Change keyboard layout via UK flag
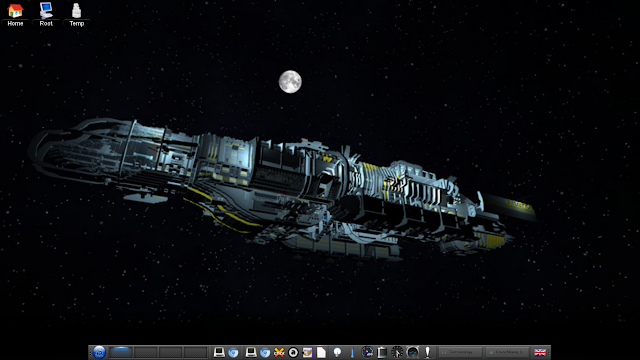640x360 pixels. 540,352
